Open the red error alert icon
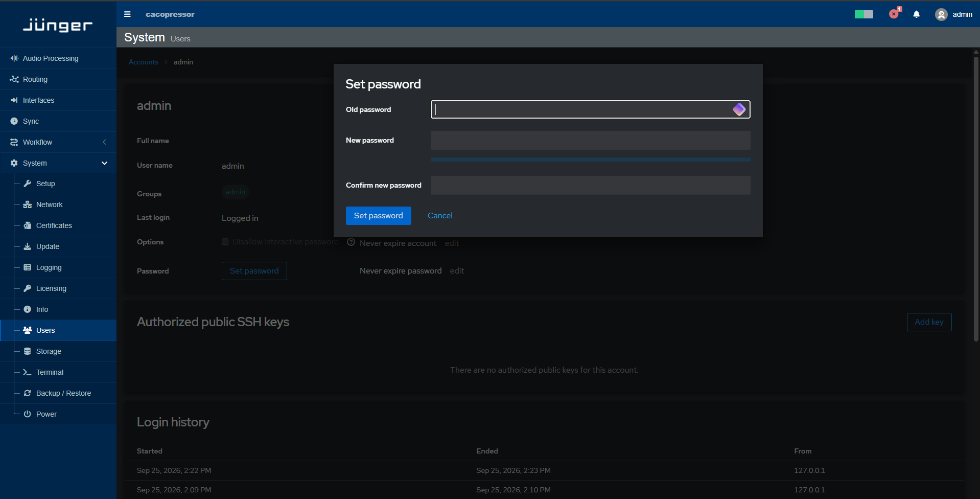 tap(894, 14)
